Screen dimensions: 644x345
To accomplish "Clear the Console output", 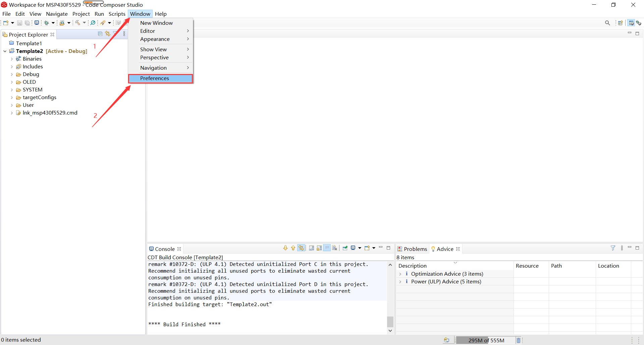I will coord(334,248).
